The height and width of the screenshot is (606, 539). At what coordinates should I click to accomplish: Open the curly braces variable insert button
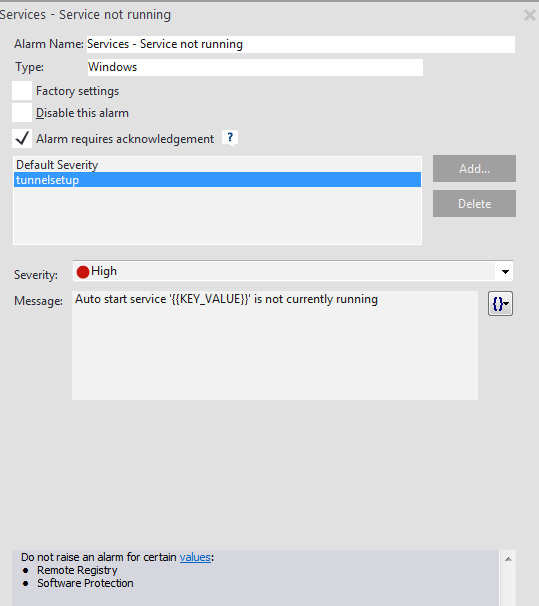pyautogui.click(x=500, y=304)
